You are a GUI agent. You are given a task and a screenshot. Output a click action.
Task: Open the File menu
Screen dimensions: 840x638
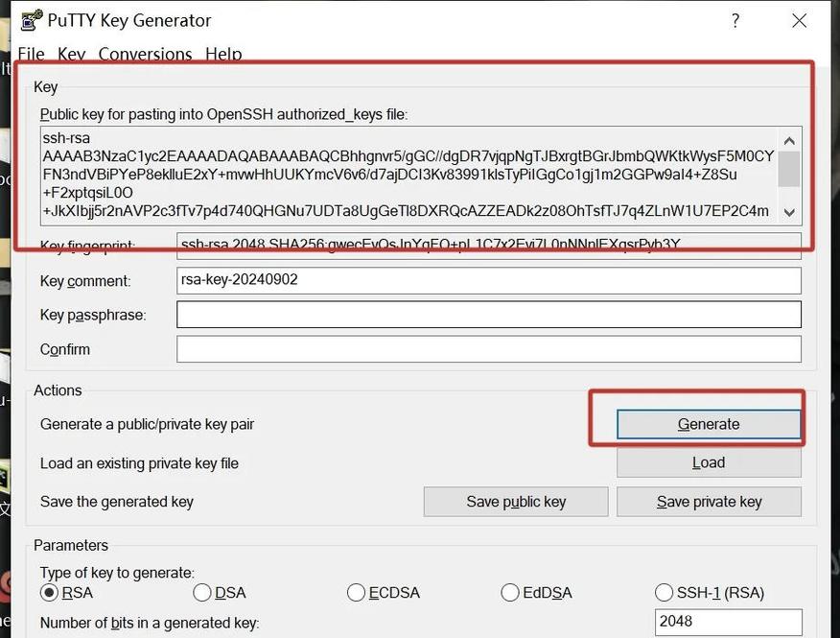pos(31,54)
